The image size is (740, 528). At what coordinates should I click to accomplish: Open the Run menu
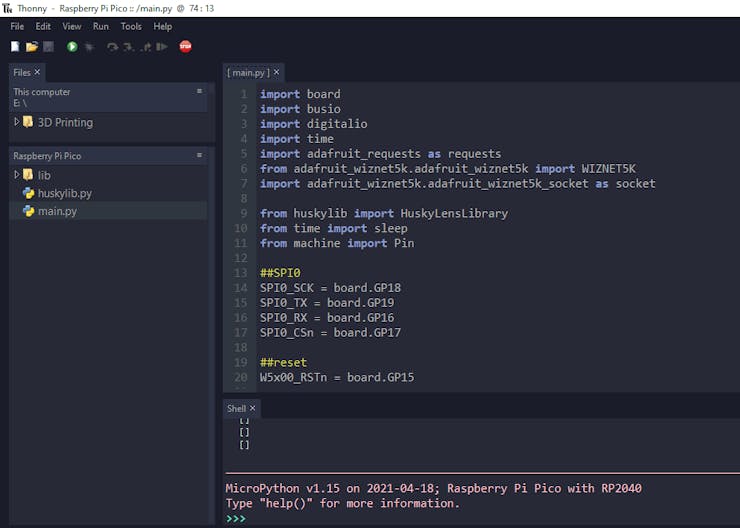[x=100, y=26]
